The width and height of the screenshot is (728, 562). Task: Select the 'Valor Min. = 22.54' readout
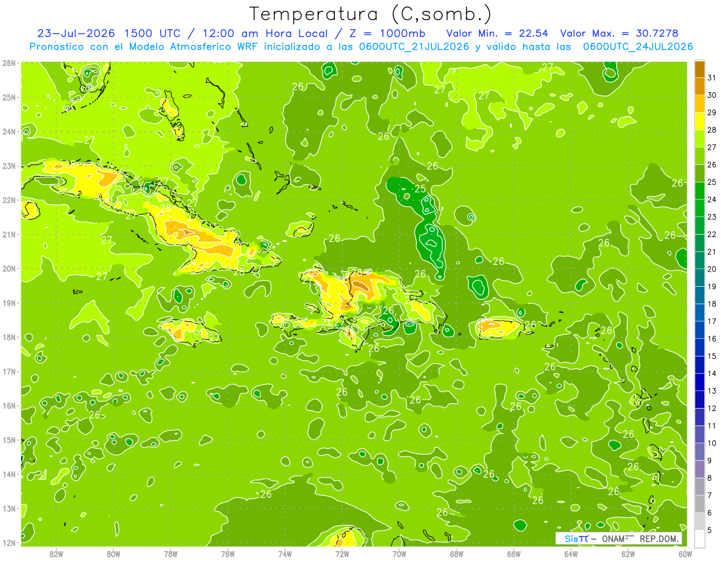(497, 33)
